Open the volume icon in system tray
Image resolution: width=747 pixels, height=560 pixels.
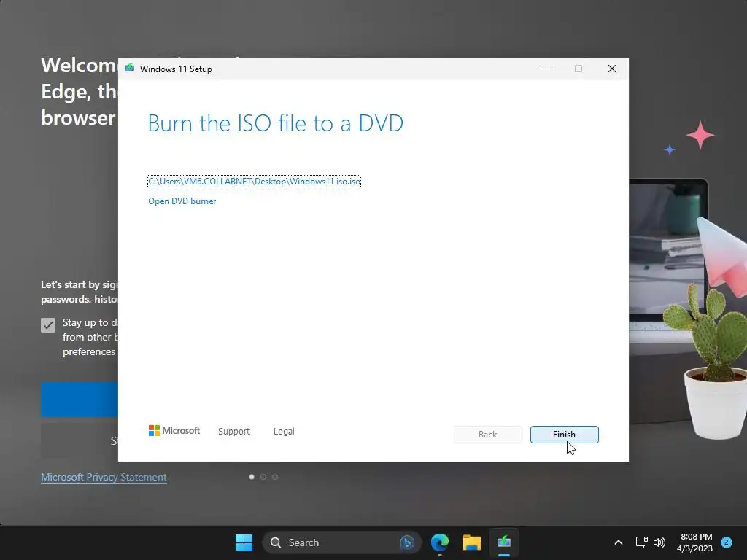click(659, 542)
